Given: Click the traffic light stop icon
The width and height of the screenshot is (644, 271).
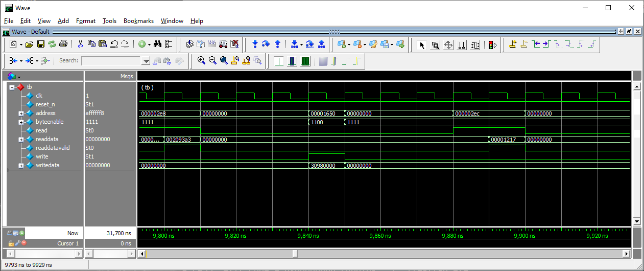Looking at the screenshot, I should pyautogui.click(x=492, y=44).
